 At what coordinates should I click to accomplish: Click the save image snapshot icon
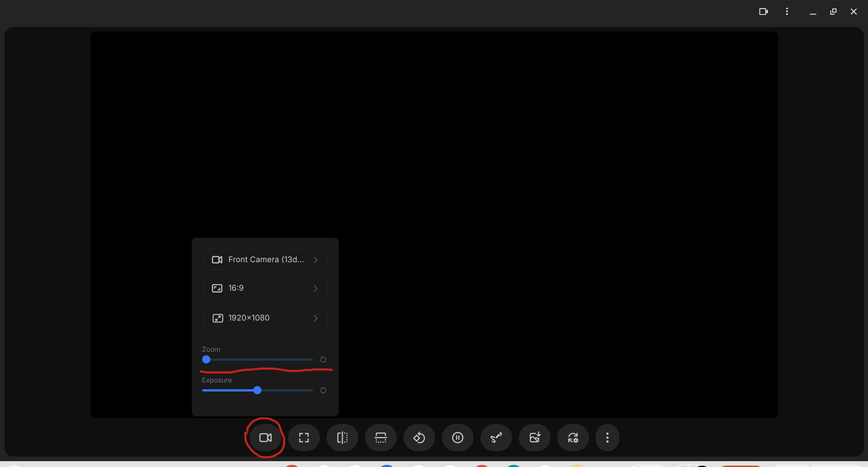(x=535, y=438)
